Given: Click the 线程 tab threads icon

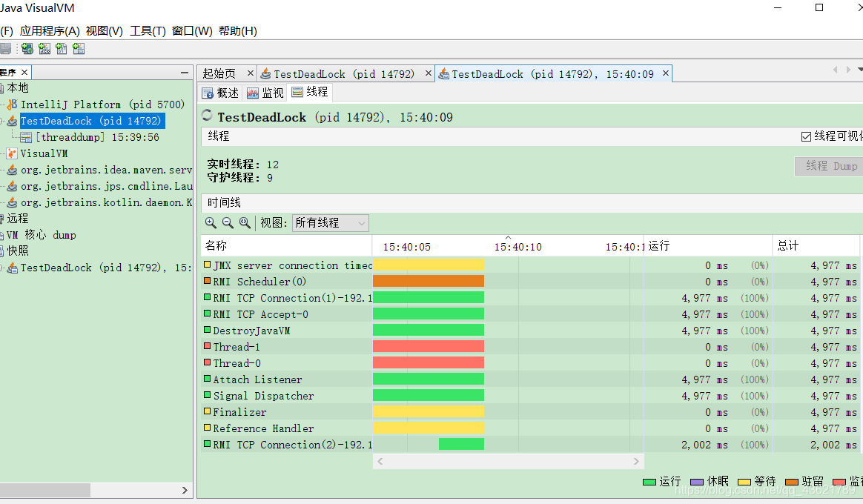Looking at the screenshot, I should click(x=297, y=92).
